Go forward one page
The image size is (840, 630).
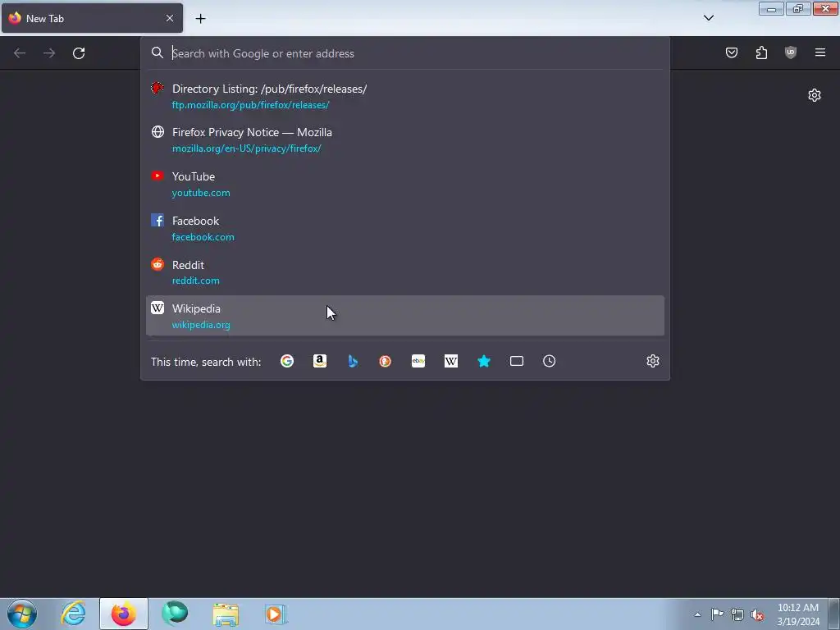[49, 53]
